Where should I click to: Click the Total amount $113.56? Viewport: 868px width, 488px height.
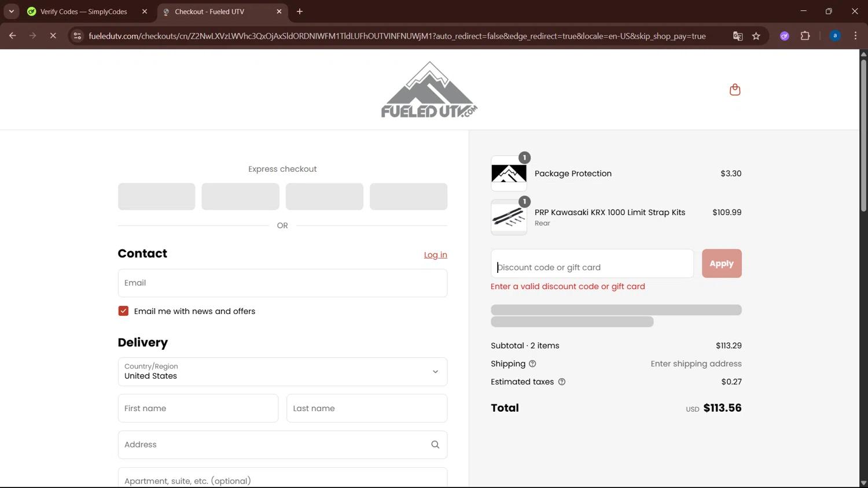tap(722, 408)
